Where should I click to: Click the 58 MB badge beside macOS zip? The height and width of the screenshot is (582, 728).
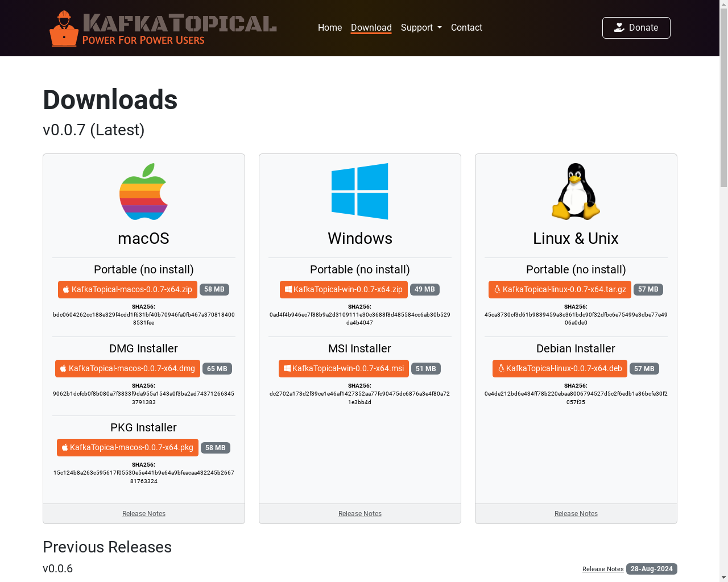coord(214,289)
